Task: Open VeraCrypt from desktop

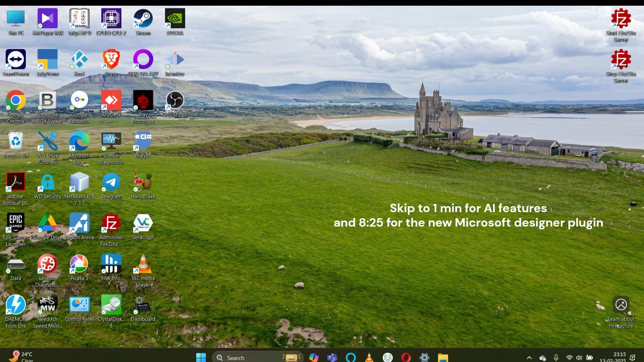Action: [x=143, y=227]
